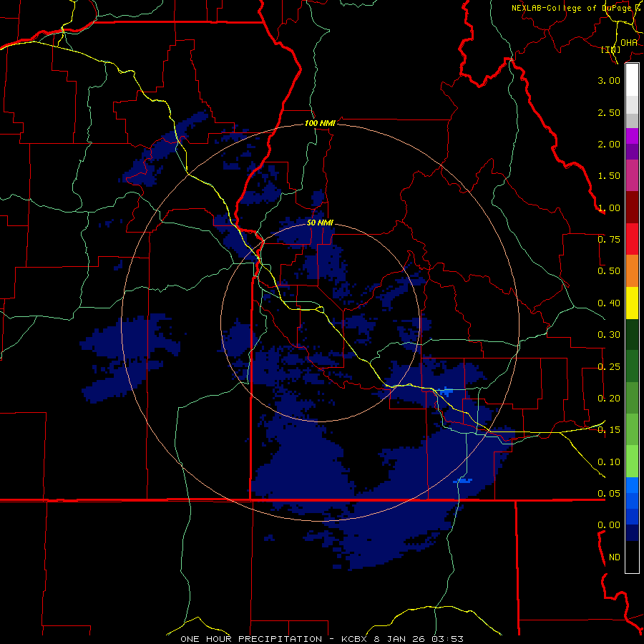Click the yellow swatch in the legend
The height and width of the screenshot is (644, 644).
[x=632, y=303]
